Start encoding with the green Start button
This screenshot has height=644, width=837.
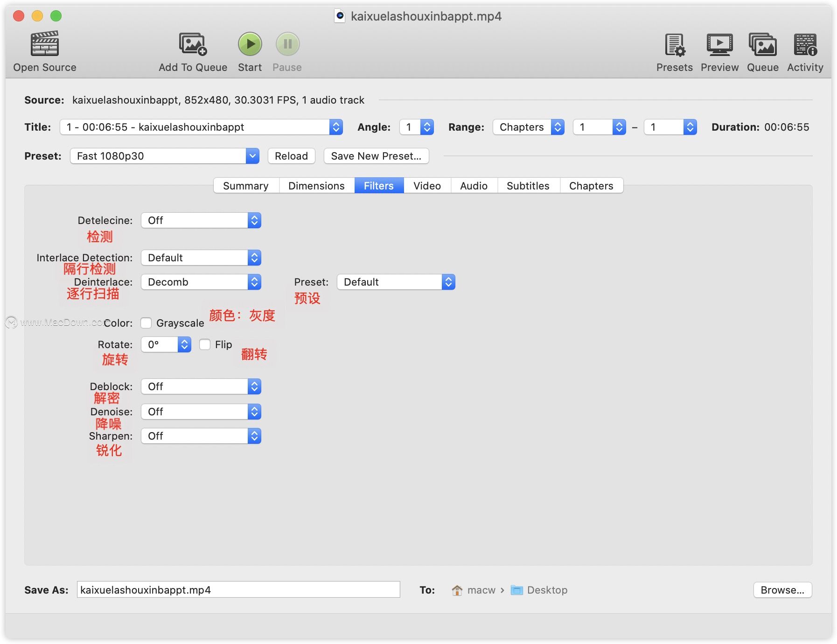tap(250, 44)
